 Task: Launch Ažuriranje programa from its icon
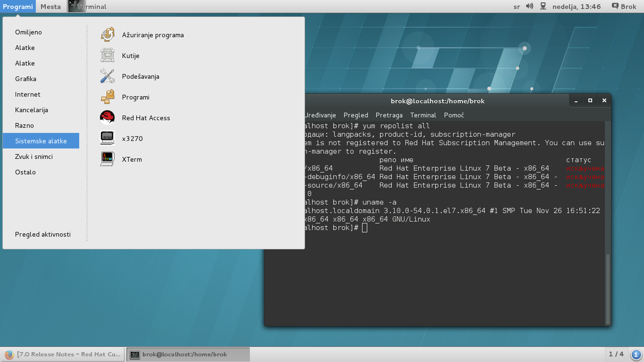click(107, 35)
